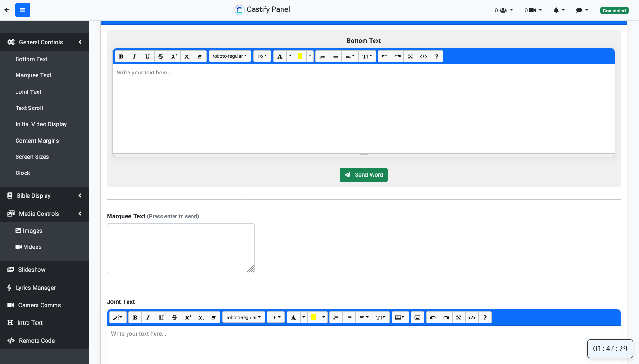Toggle strikethrough in Bottom Text editor
639x364 pixels.
pos(161,56)
